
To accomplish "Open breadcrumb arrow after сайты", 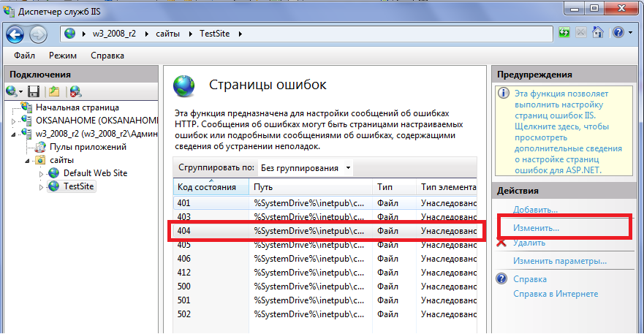I will tap(191, 34).
